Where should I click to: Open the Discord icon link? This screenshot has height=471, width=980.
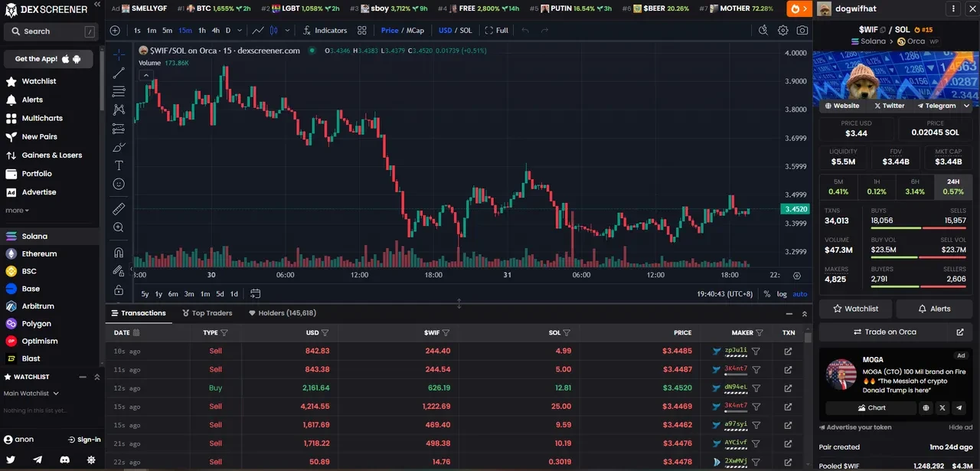[x=64, y=460]
